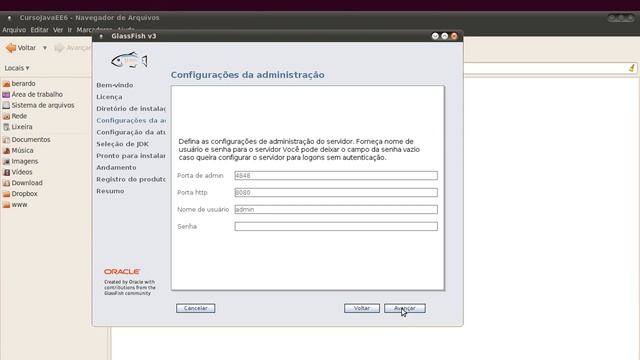640x360 pixels.
Task: Open the GlassFish v3 window menu icon
Action: coord(101,36)
